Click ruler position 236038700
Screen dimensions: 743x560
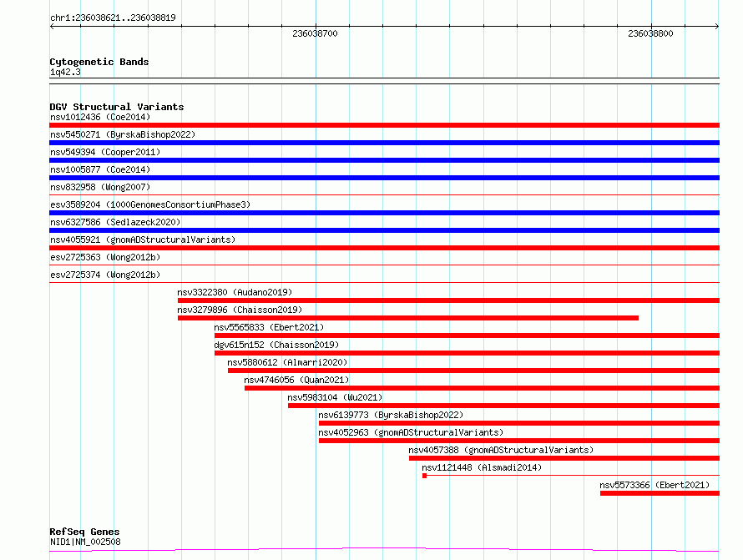click(x=315, y=33)
